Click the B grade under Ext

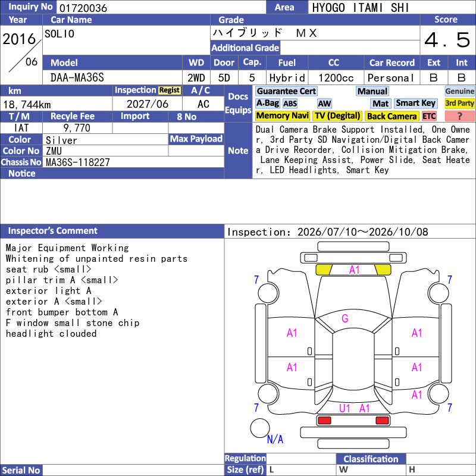[x=434, y=78]
